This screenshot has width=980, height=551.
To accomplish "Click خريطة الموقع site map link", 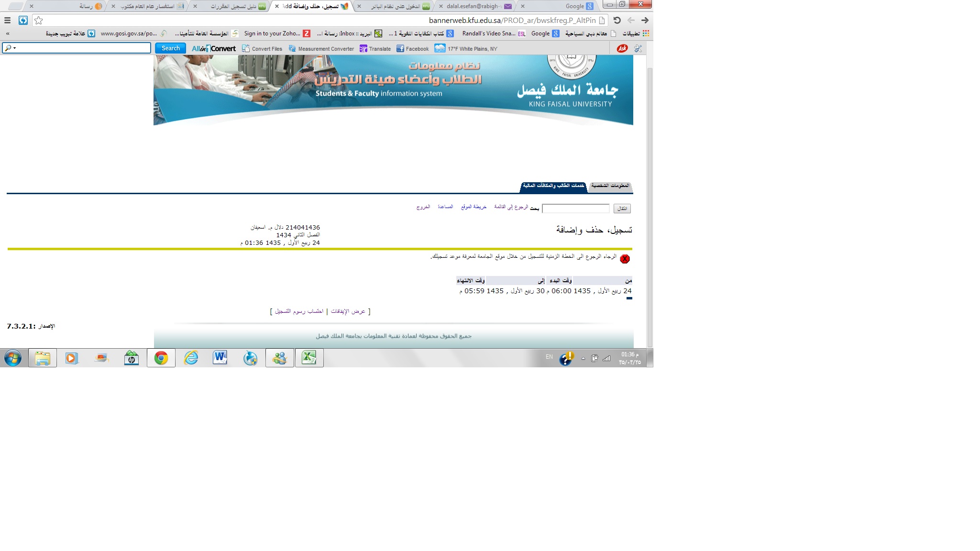I will pos(473,207).
